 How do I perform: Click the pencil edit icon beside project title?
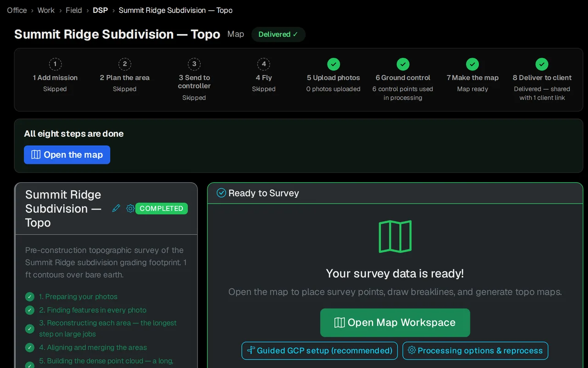(x=116, y=208)
